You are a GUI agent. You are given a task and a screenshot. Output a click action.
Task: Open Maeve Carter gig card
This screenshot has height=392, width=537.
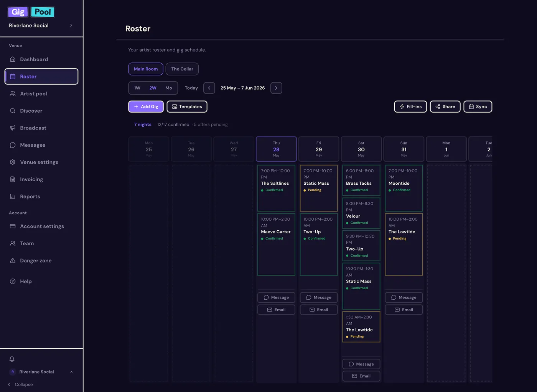point(276,244)
